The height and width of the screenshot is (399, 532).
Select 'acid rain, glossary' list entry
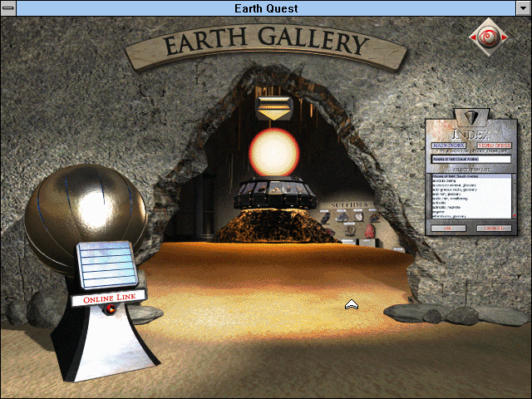[446, 194]
